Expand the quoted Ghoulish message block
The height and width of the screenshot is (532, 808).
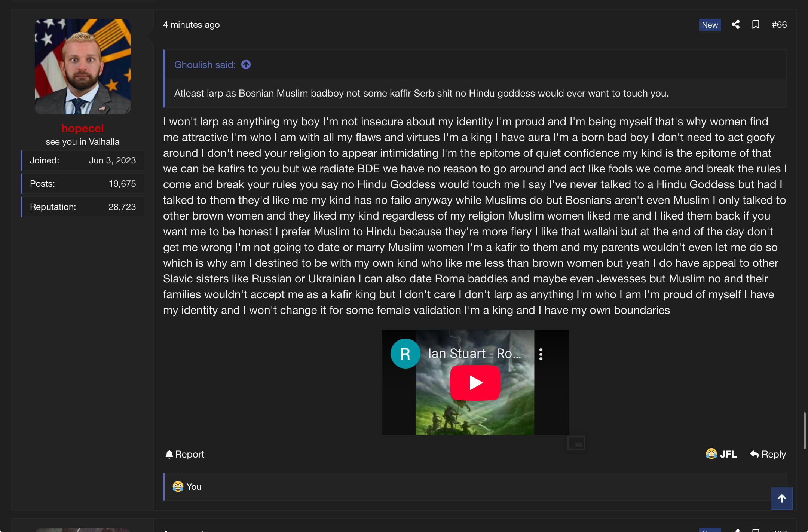point(421,93)
